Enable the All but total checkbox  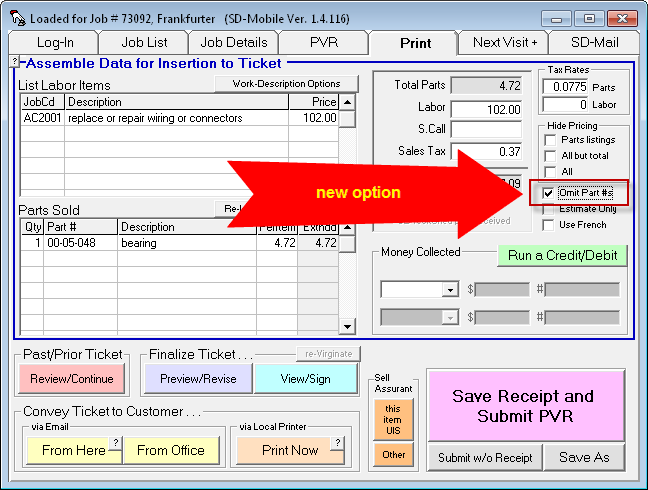[549, 156]
